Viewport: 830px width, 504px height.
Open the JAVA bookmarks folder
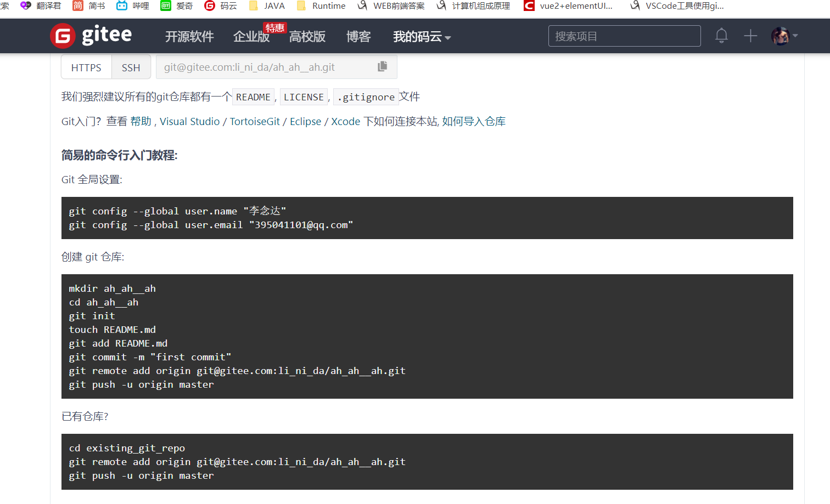pos(266,6)
